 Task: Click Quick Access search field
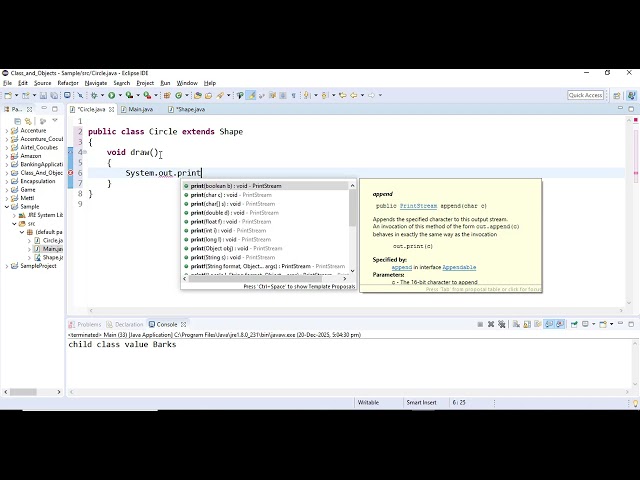585,95
